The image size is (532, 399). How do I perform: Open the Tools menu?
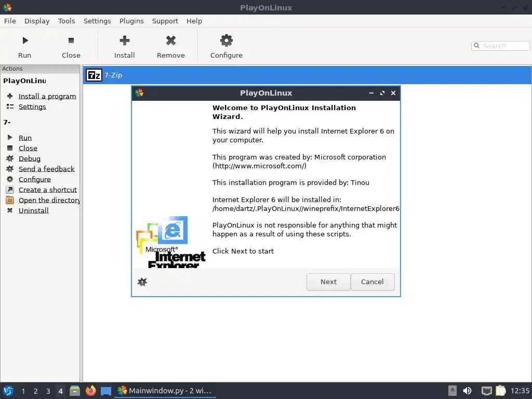[x=66, y=21]
